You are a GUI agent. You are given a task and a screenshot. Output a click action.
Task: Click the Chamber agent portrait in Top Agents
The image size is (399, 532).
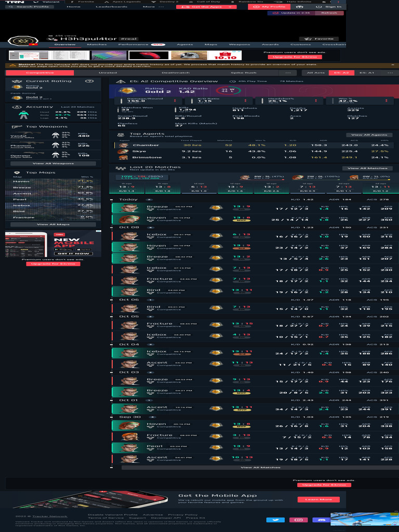pyautogui.click(x=123, y=145)
